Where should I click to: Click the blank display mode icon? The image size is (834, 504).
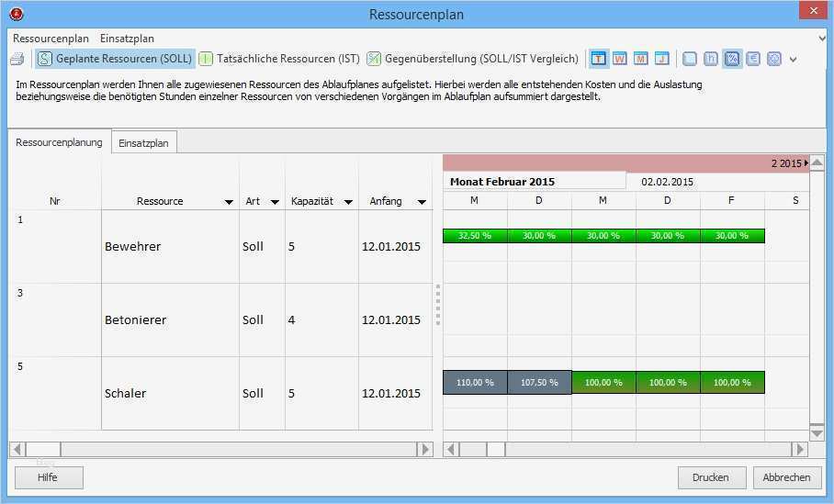click(x=690, y=59)
